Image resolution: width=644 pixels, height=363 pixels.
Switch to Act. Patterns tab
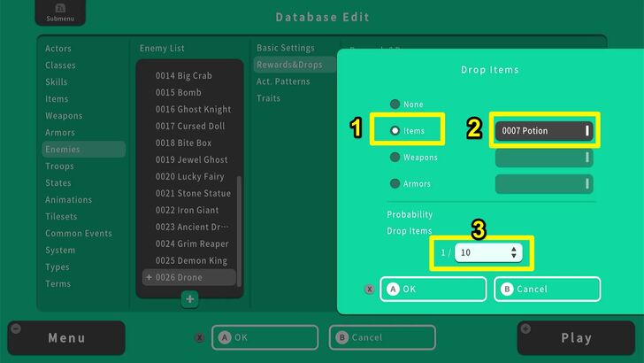click(x=283, y=81)
